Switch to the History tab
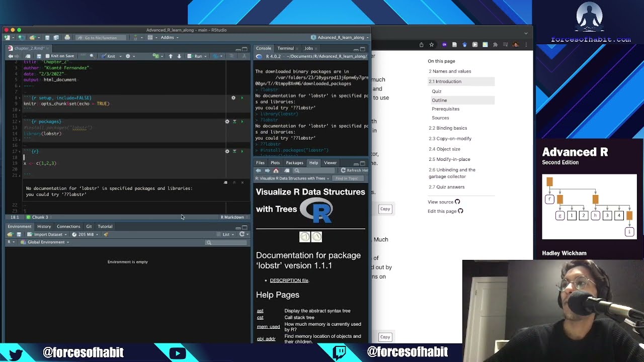This screenshot has height=362, width=644. pos(44,227)
